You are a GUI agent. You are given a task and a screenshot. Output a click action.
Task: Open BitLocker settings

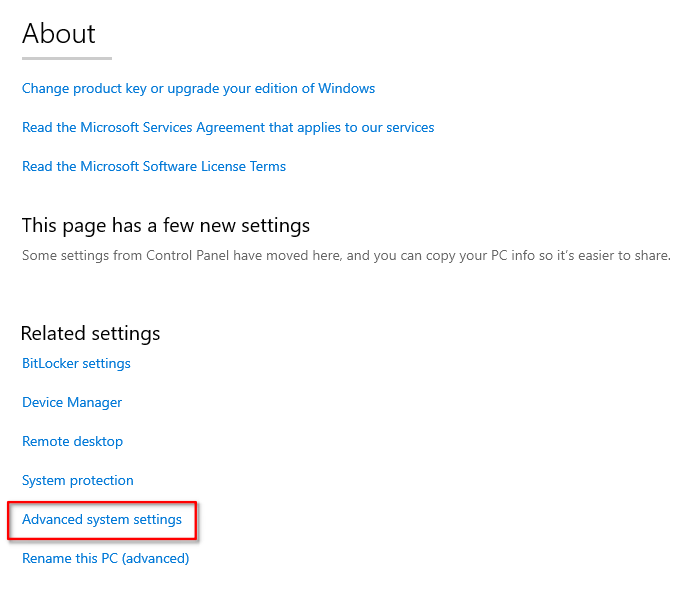tap(76, 364)
